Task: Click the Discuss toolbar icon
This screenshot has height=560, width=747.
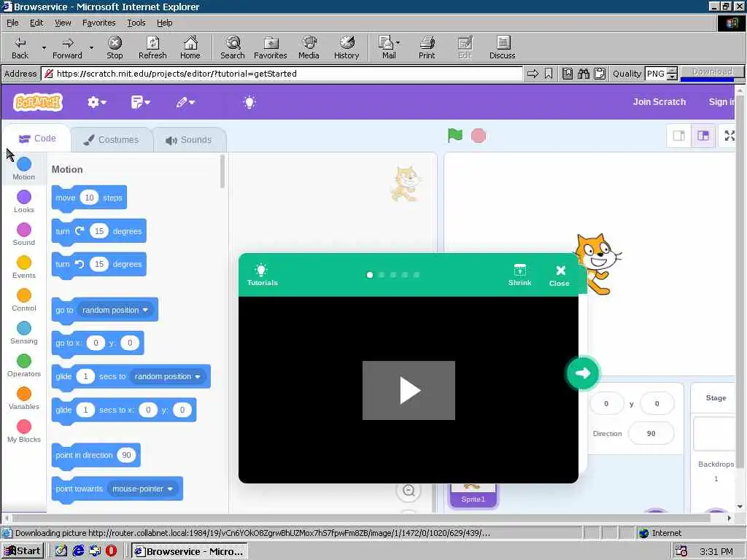Action: tap(502, 47)
